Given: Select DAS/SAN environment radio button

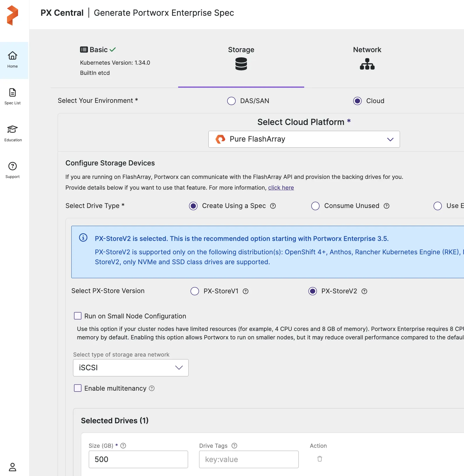Looking at the screenshot, I should click(231, 101).
